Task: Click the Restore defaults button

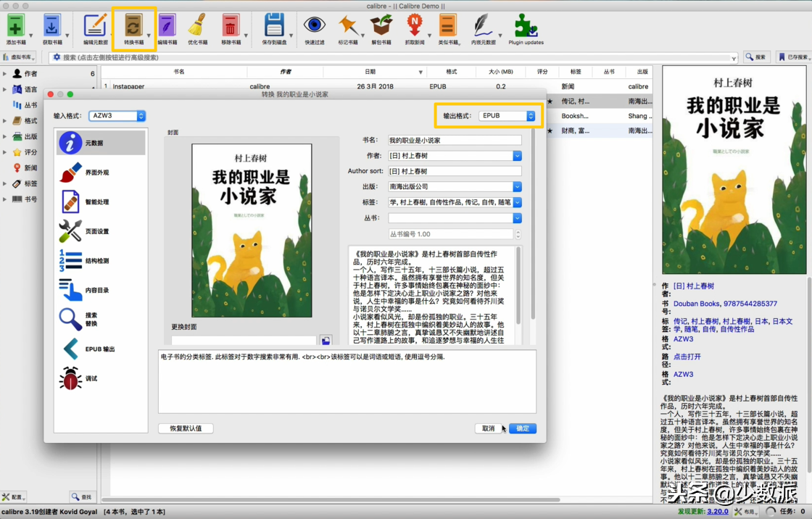Action: click(186, 428)
